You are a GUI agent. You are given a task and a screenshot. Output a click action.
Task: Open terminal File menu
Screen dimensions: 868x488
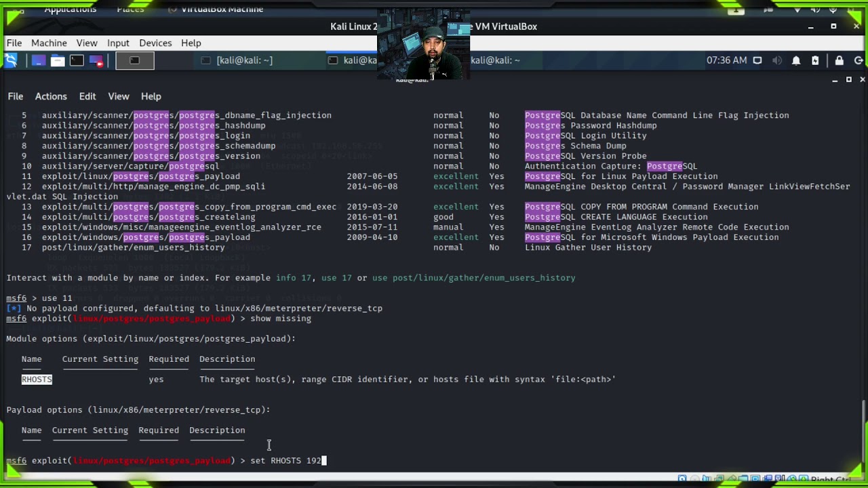15,96
